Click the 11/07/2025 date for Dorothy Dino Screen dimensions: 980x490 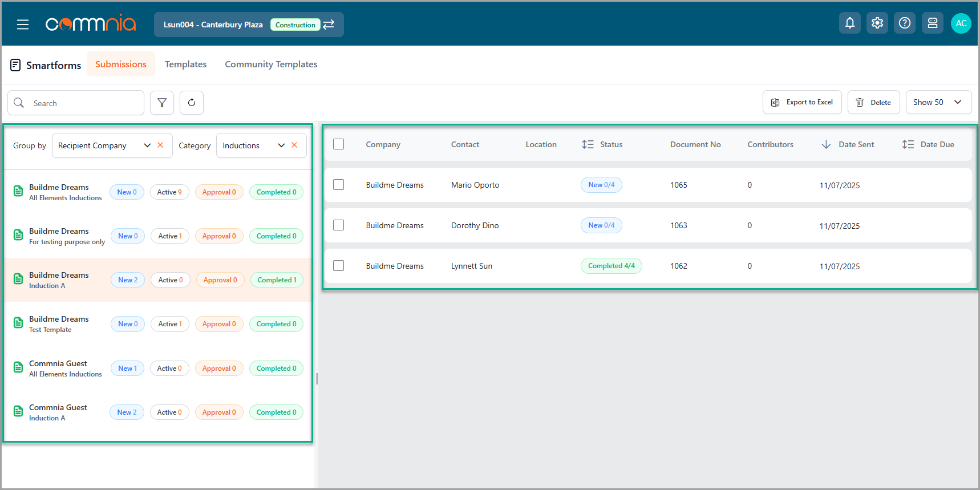coord(840,226)
